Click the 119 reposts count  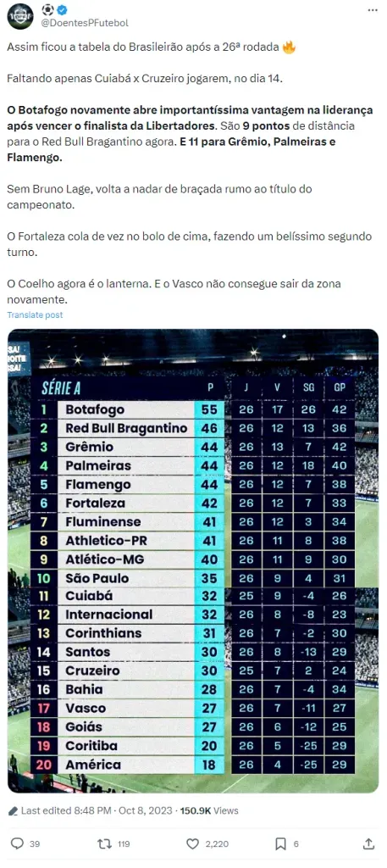(124, 844)
